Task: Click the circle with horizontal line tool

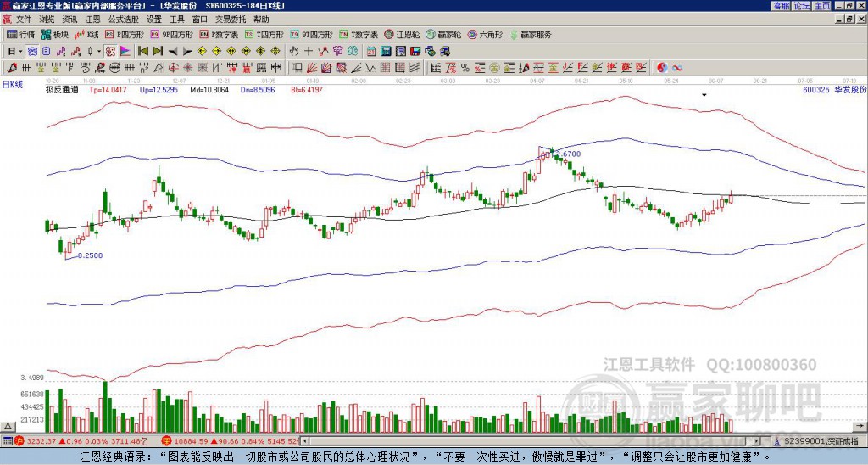Action: [114, 68]
